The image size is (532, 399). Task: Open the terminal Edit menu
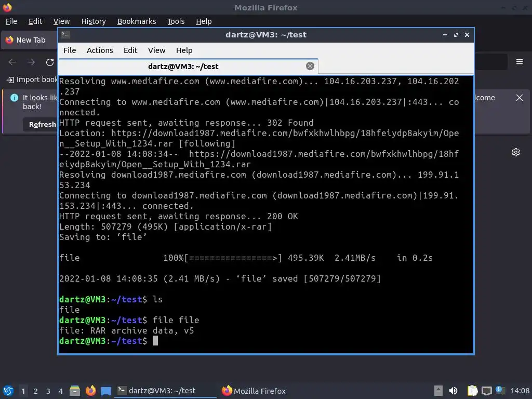tap(130, 50)
